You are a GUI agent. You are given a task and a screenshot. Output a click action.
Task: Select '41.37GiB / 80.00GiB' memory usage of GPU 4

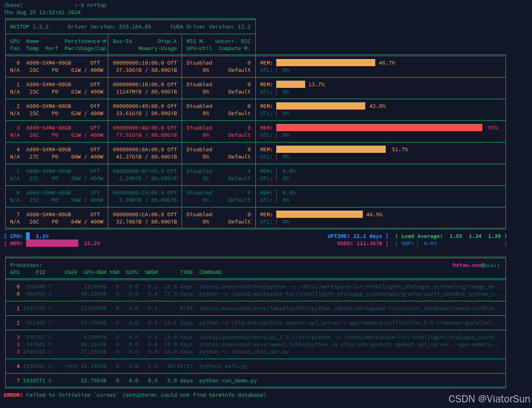pyautogui.click(x=146, y=157)
